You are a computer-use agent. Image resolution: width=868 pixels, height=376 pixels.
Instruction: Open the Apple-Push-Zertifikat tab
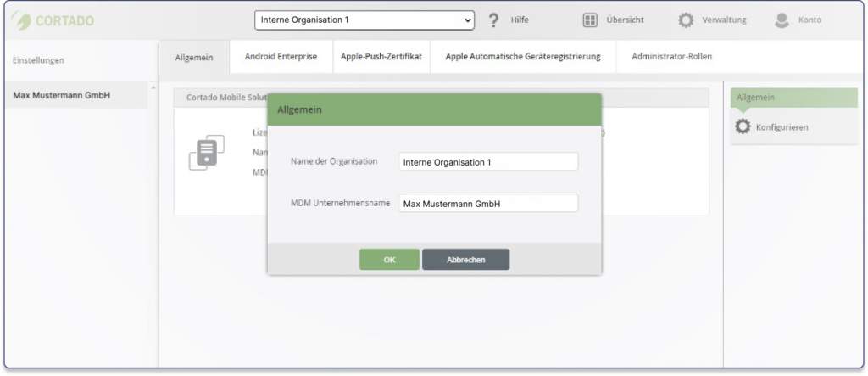(x=381, y=57)
